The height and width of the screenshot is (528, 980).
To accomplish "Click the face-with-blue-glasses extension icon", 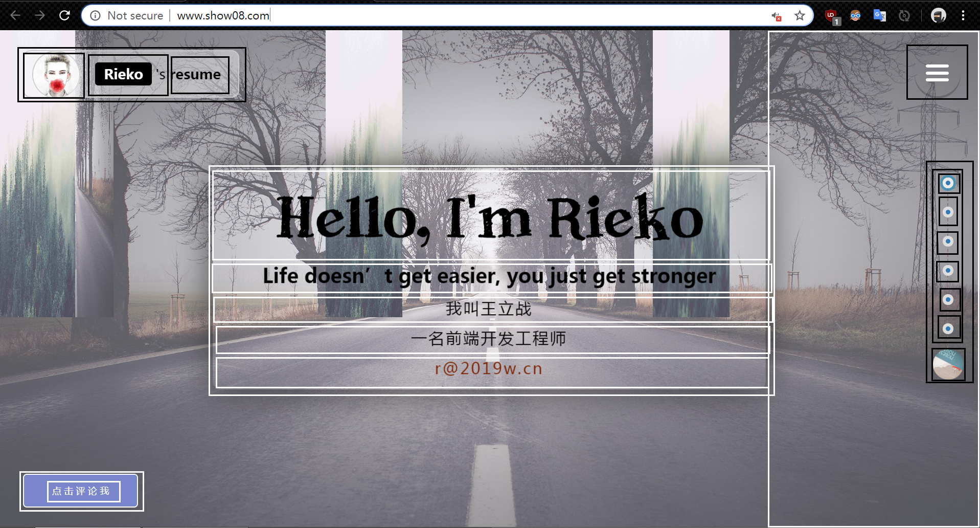I will (855, 16).
